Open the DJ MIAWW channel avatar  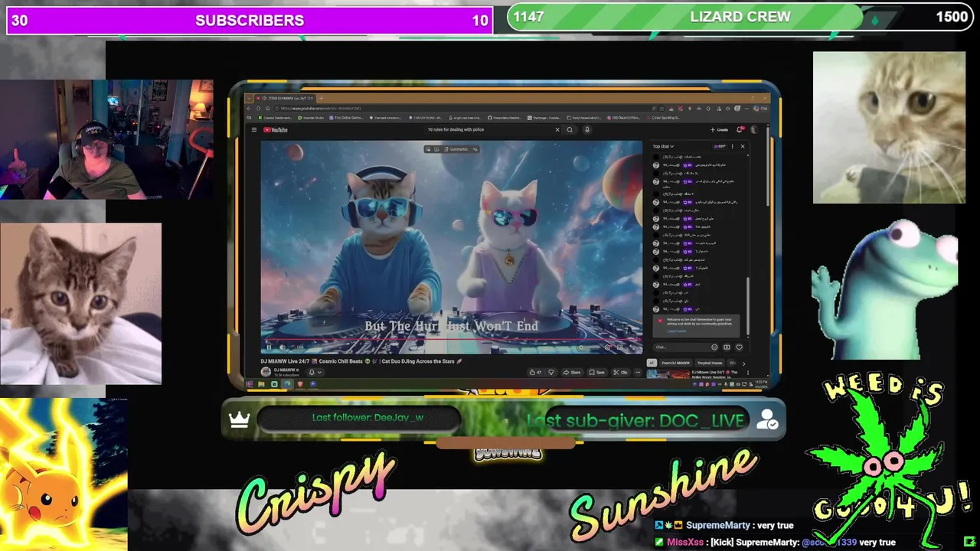(x=266, y=372)
